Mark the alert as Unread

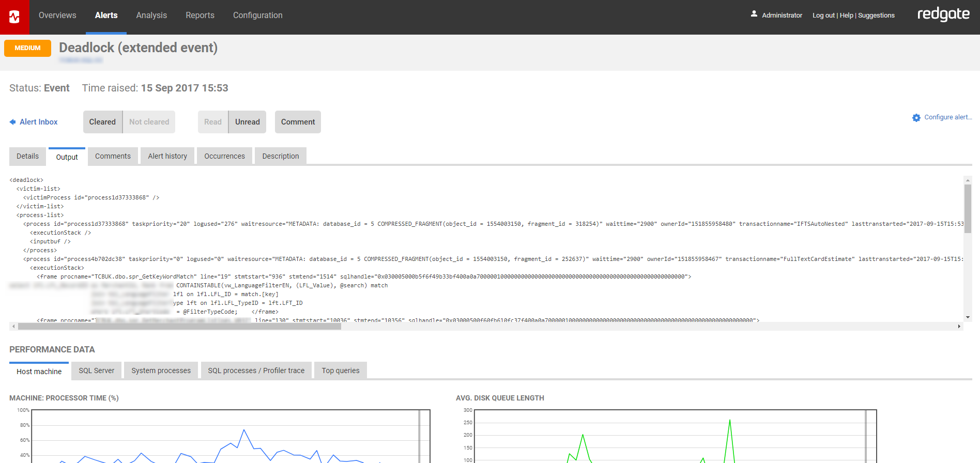click(248, 122)
